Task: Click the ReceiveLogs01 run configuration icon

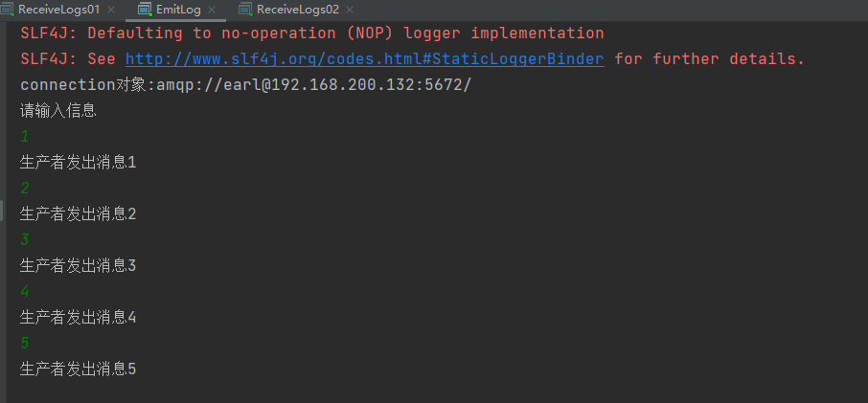Action: pyautogui.click(x=7, y=10)
